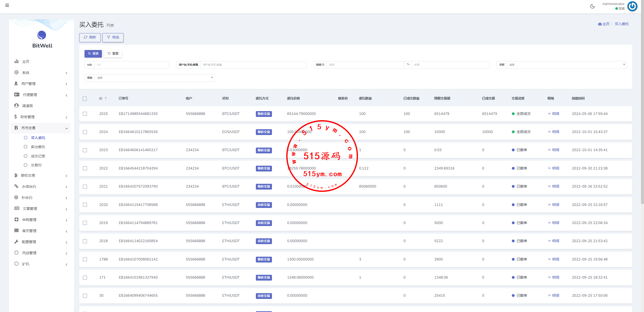644x312 pixels.
Task: Tick checkbox for order ID 2025
Action: pos(85,114)
